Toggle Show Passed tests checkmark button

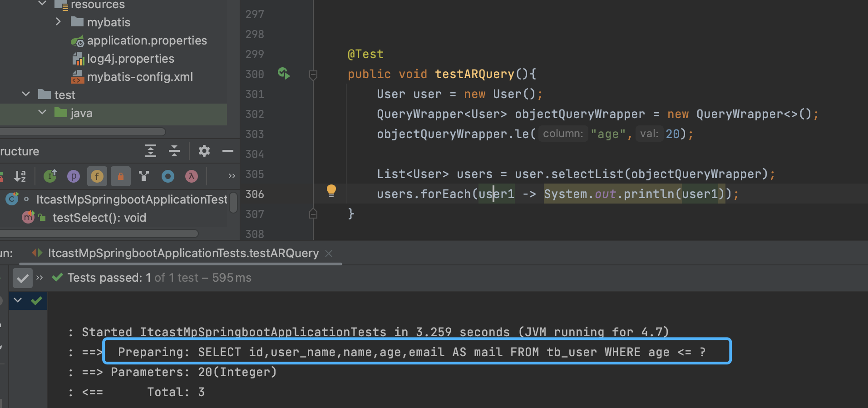click(23, 278)
